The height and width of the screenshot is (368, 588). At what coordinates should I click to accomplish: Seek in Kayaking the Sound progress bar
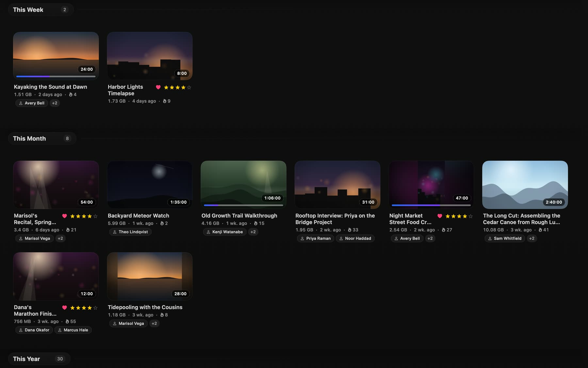[x=56, y=76]
